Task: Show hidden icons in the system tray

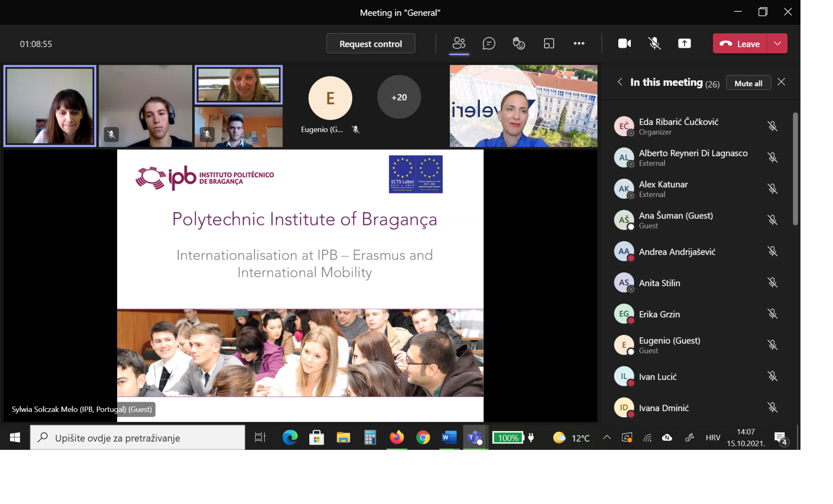Action: point(607,437)
